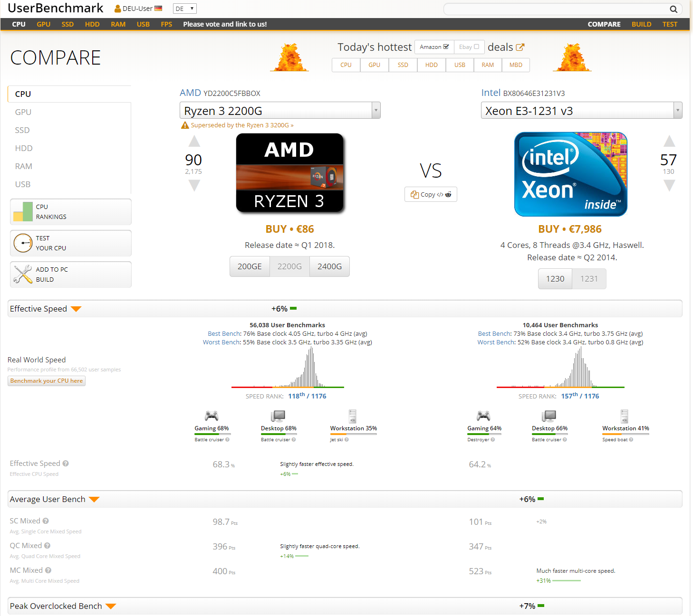
Task: Toggle the Amazon deals checkbox
Action: tap(446, 47)
